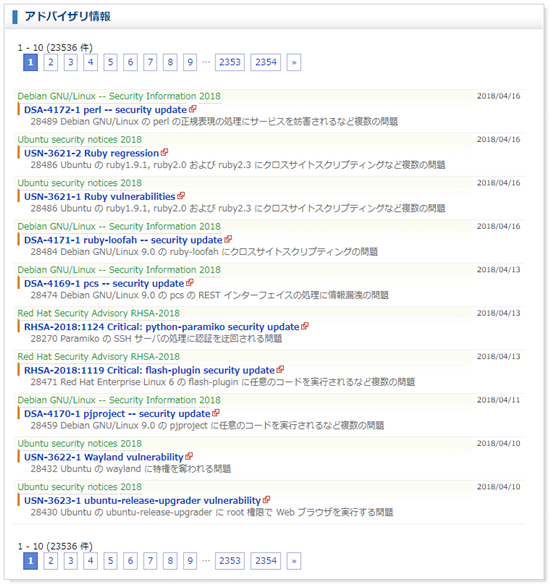This screenshot has height=584, width=550.
Task: Open DSA-4172-1 perl security update link
Action: coord(105,110)
